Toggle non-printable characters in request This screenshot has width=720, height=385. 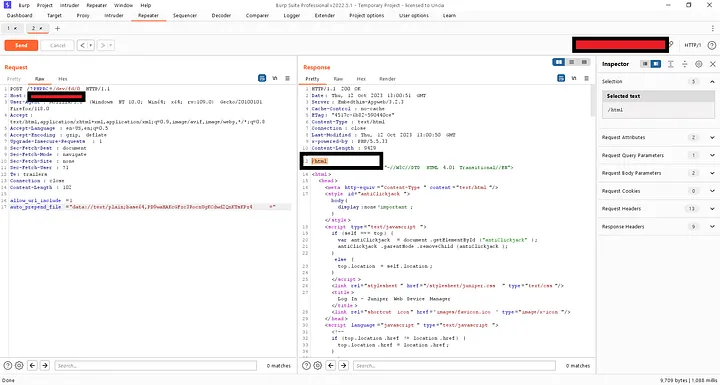click(275, 79)
